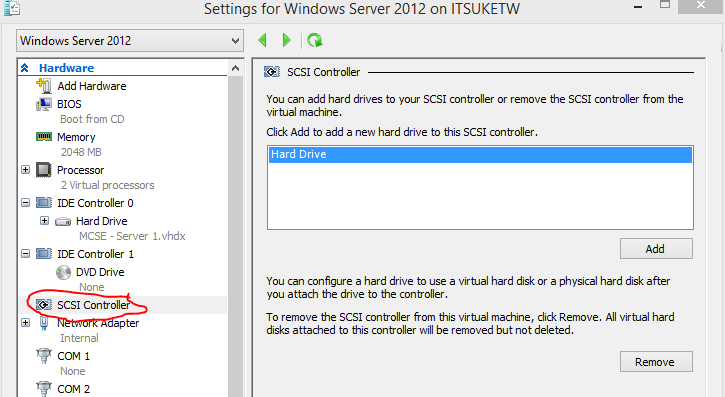This screenshot has width=725, height=397.
Task: Click the green refresh icon
Action: [315, 40]
